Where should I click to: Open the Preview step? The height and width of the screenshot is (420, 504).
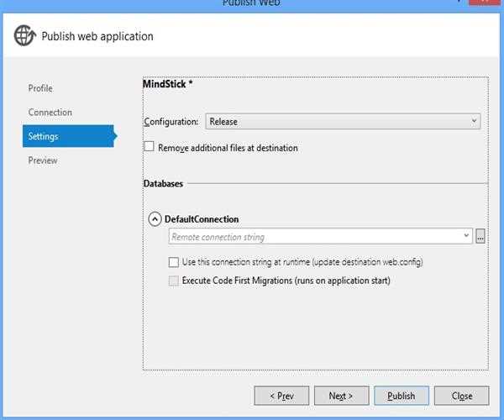[43, 160]
